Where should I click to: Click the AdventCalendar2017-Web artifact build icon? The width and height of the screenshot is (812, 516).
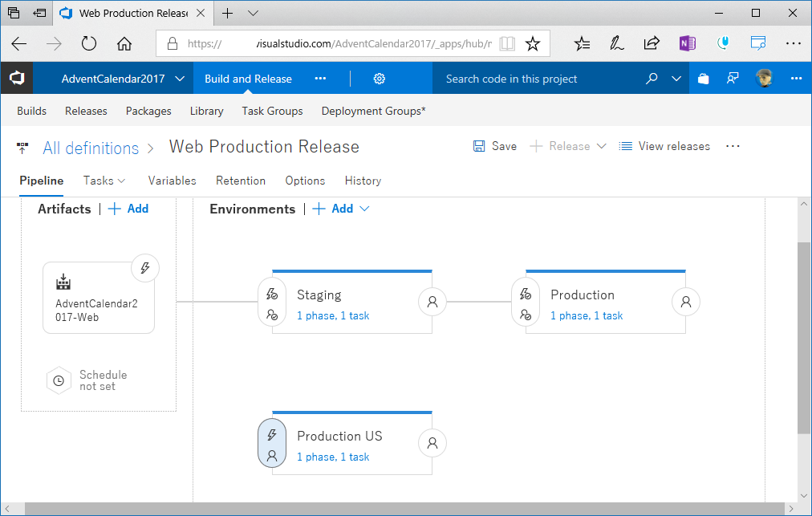coord(63,282)
